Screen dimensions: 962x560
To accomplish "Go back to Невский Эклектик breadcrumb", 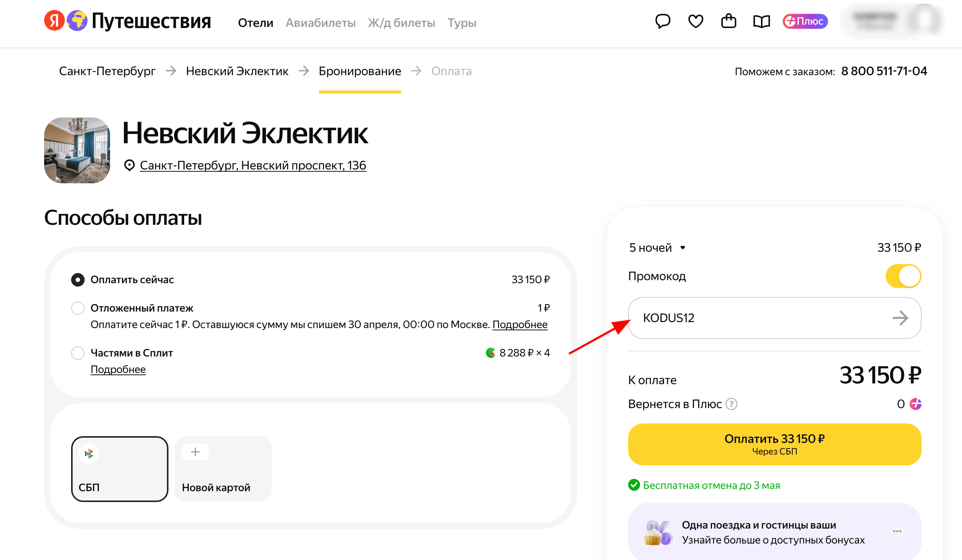I will (x=237, y=71).
